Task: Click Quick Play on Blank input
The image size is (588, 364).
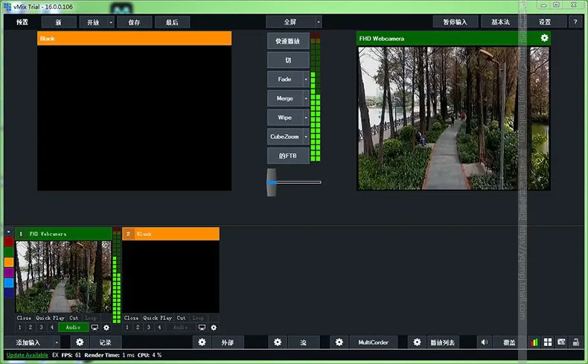Action: click(x=158, y=318)
